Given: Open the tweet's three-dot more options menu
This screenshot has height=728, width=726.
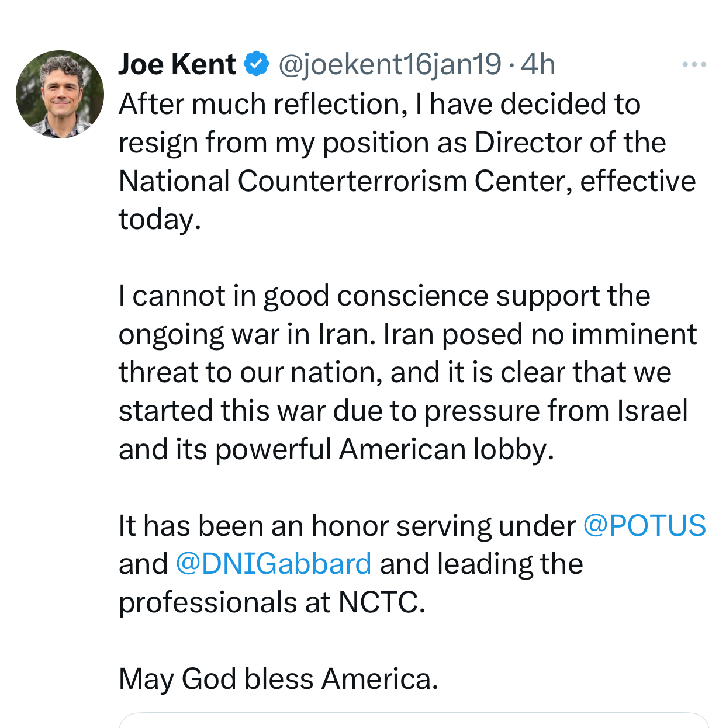Looking at the screenshot, I should [694, 64].
